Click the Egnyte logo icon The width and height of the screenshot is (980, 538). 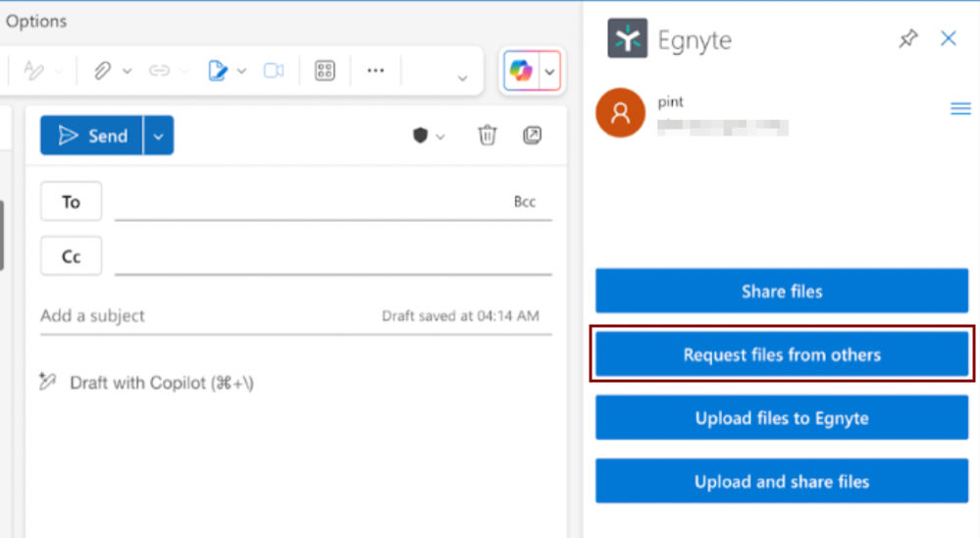[628, 38]
